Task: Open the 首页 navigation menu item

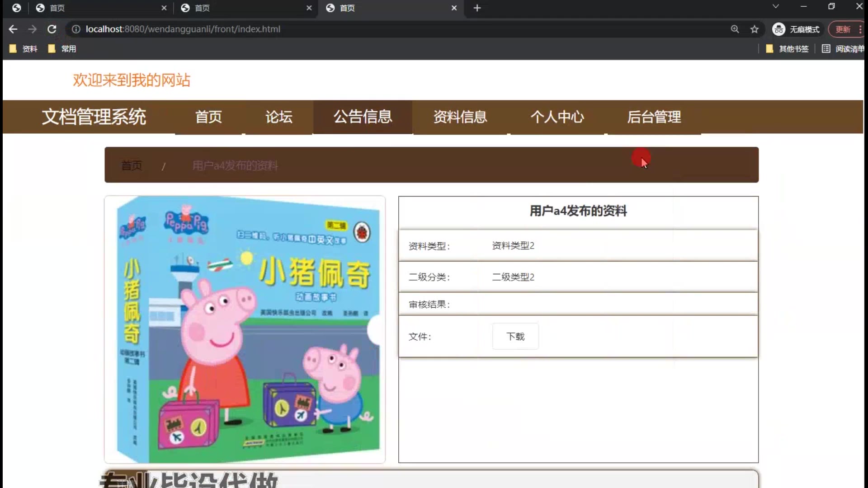Action: tap(208, 117)
